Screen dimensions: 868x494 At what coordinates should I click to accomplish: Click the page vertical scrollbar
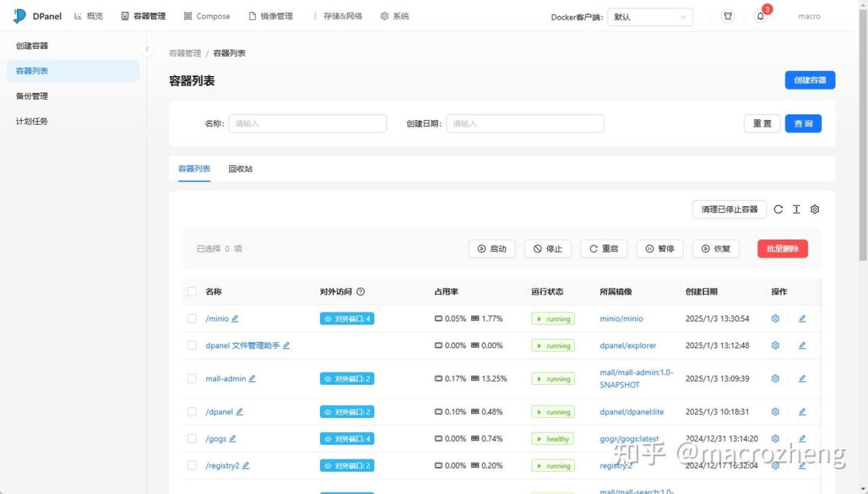[x=863, y=136]
